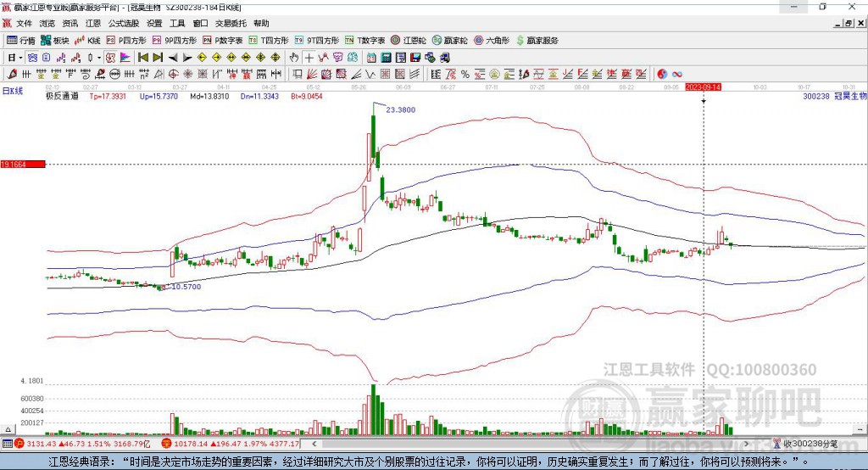Screen dimensions: 868x470
Task: Expand the 日 period dropdown
Action: coord(20,58)
